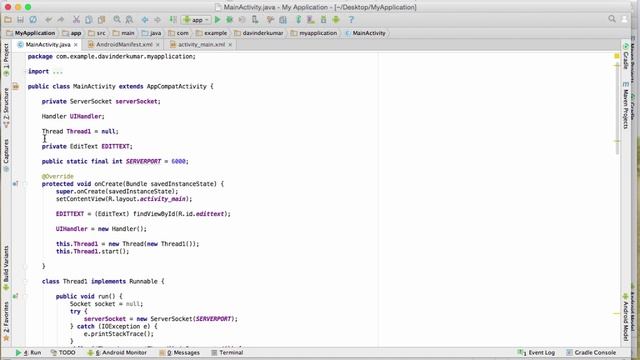
Task: Open the Replace toolbar icon
Action: (x=129, y=20)
